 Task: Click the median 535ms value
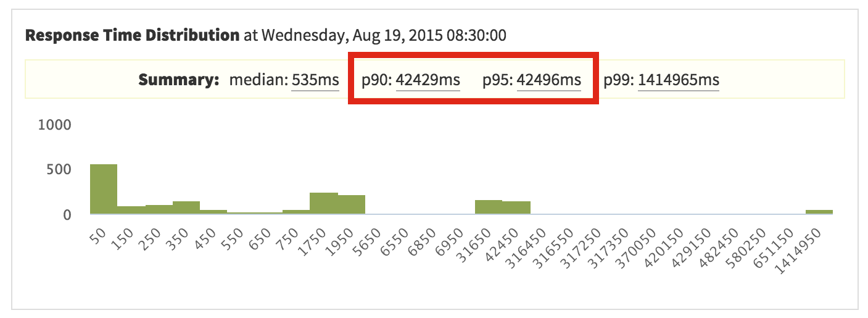(x=315, y=80)
